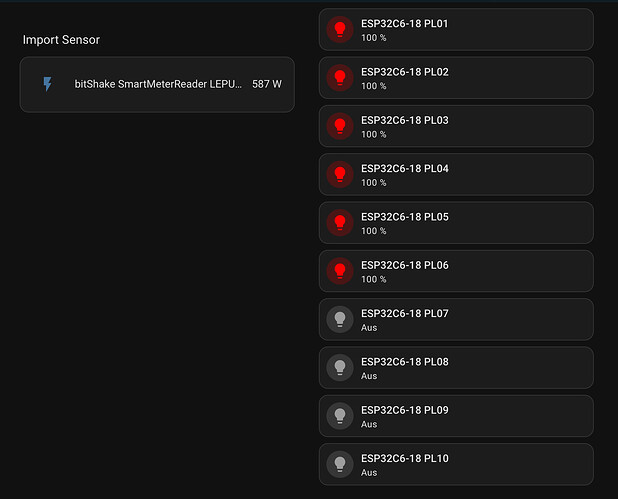Click the red bulb icon of ESP32C6-18 PL06
This screenshot has width=618, height=499.
(x=340, y=271)
